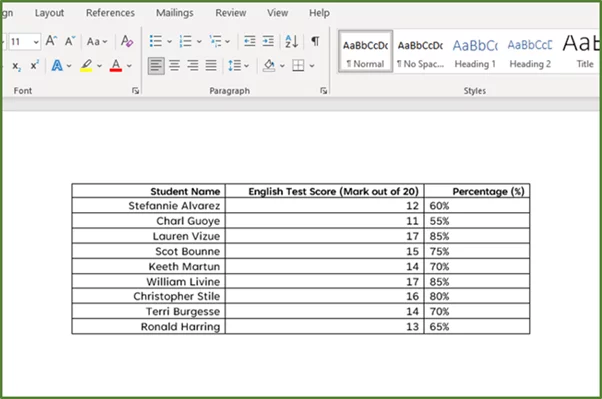Image resolution: width=602 pixels, height=399 pixels.
Task: Align text right
Action: click(193, 66)
